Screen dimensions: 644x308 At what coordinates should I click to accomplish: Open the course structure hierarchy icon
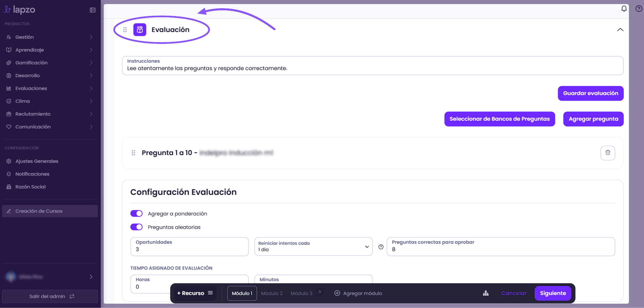point(486,293)
